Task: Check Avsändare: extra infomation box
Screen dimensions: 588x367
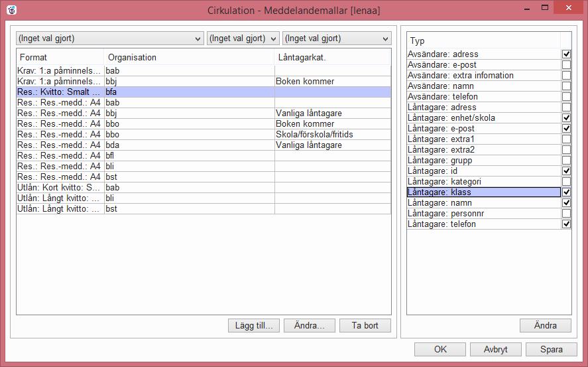Action: 566,76
